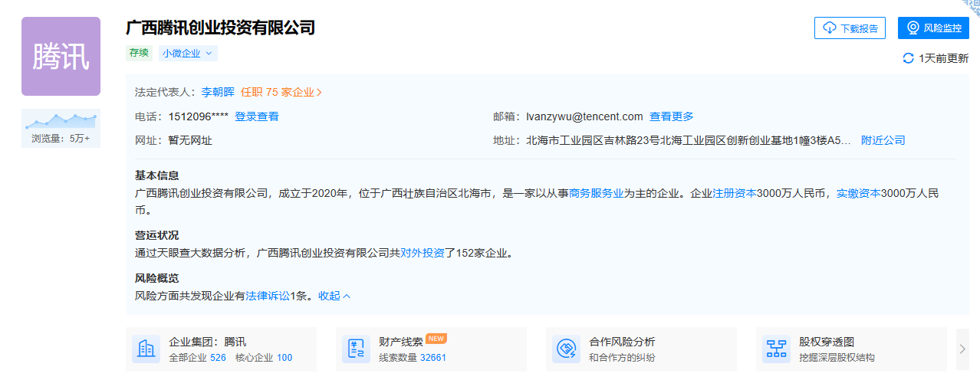Open 任职 75 家企业 link
The height and width of the screenshot is (380, 980).
point(281,92)
